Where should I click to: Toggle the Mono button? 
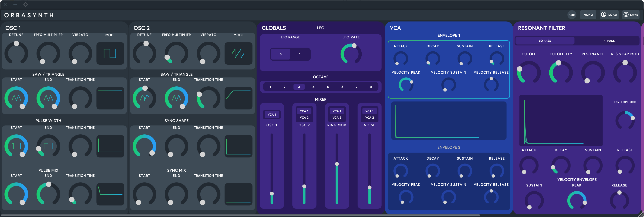[x=588, y=15]
